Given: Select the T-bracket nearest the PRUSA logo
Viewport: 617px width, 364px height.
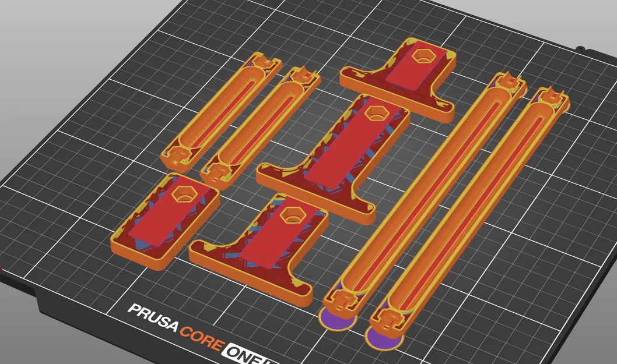Looking at the screenshot, I should tap(258, 251).
